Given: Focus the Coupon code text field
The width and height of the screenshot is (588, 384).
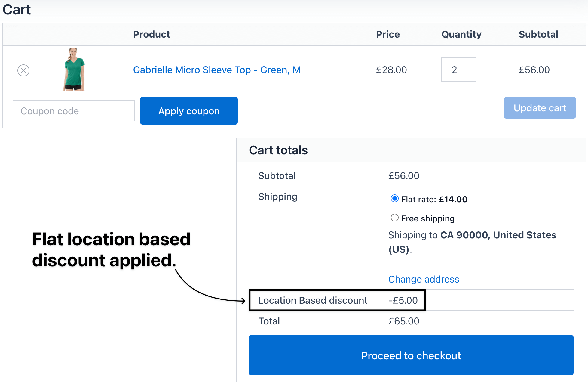Looking at the screenshot, I should 74,111.
